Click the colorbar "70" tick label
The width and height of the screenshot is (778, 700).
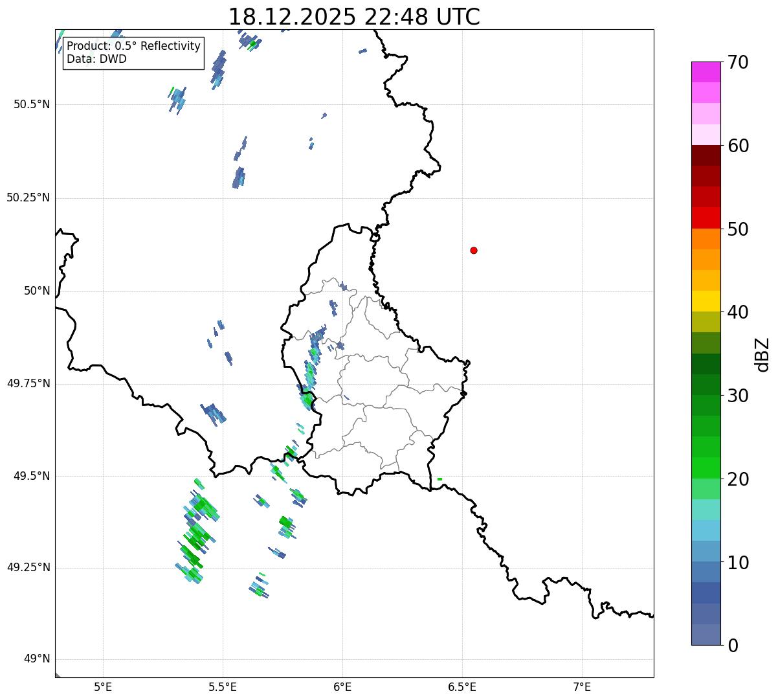pos(738,63)
